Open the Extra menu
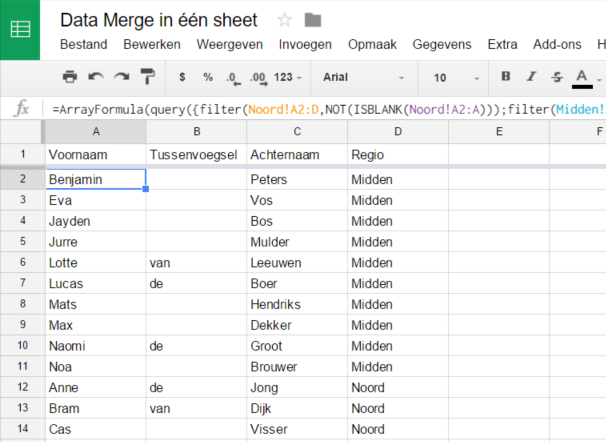 502,44
